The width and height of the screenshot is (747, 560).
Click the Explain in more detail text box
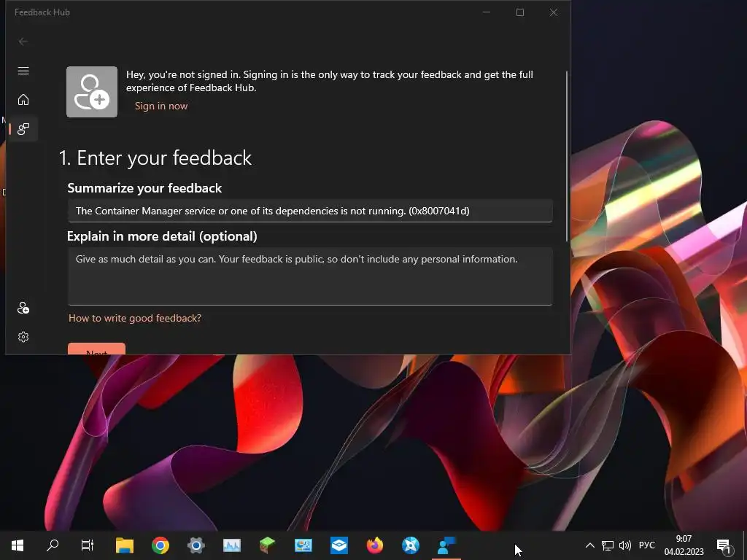point(310,276)
